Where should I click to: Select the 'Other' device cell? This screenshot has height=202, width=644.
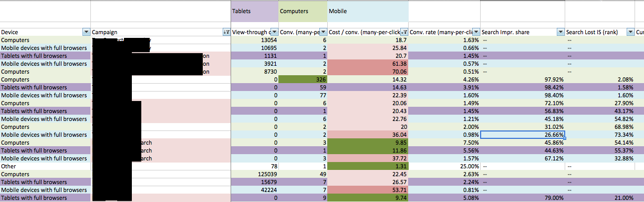point(45,166)
